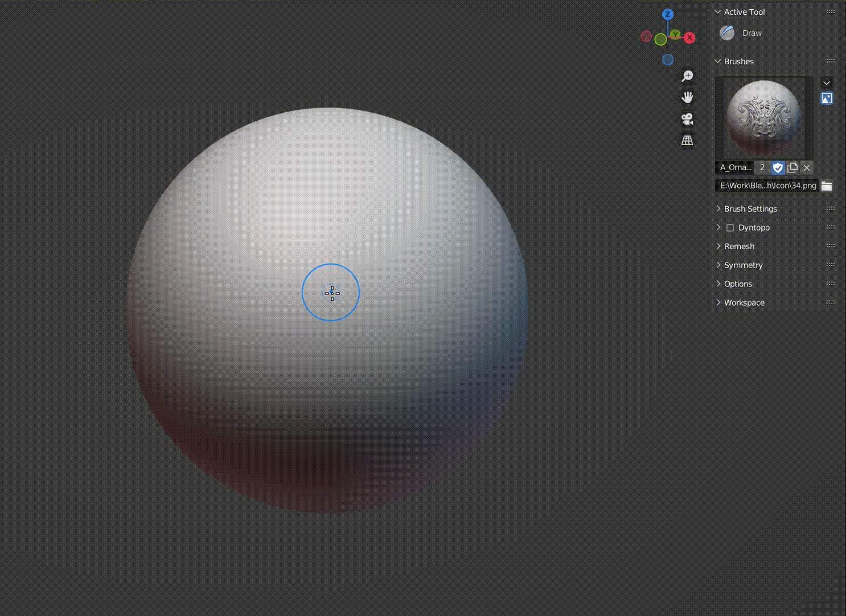Click the A_Orna brush name field
Image resolution: width=846 pixels, height=616 pixels.
pyautogui.click(x=735, y=167)
